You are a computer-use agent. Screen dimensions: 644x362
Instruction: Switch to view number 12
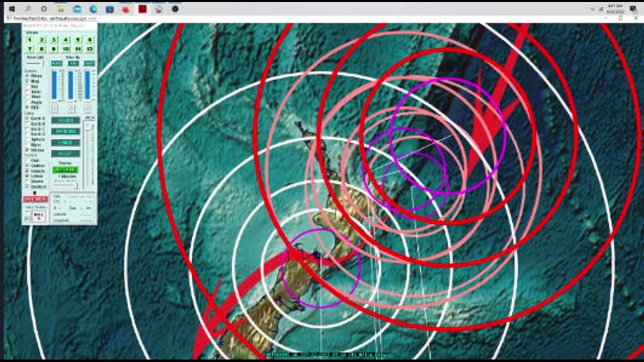click(90, 49)
